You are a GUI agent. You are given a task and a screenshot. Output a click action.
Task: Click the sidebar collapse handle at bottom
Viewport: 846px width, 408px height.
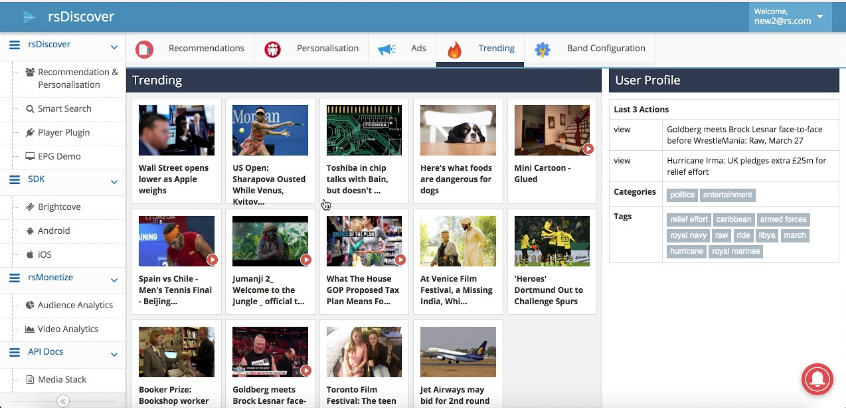[x=62, y=400]
